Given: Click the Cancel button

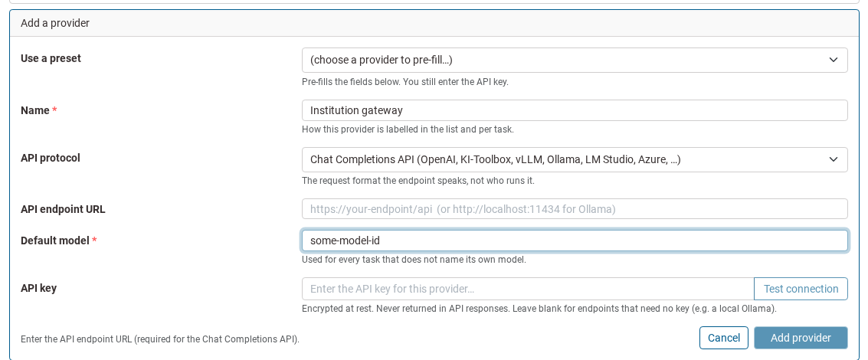Looking at the screenshot, I should 723,338.
